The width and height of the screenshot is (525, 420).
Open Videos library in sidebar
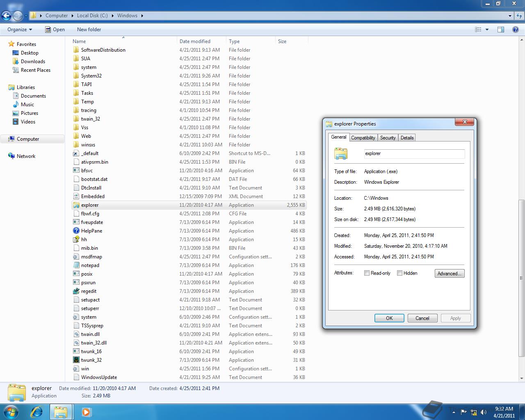pos(28,122)
